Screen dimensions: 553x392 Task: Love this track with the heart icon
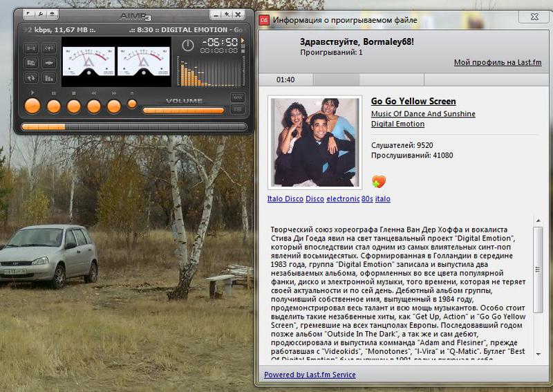378,182
